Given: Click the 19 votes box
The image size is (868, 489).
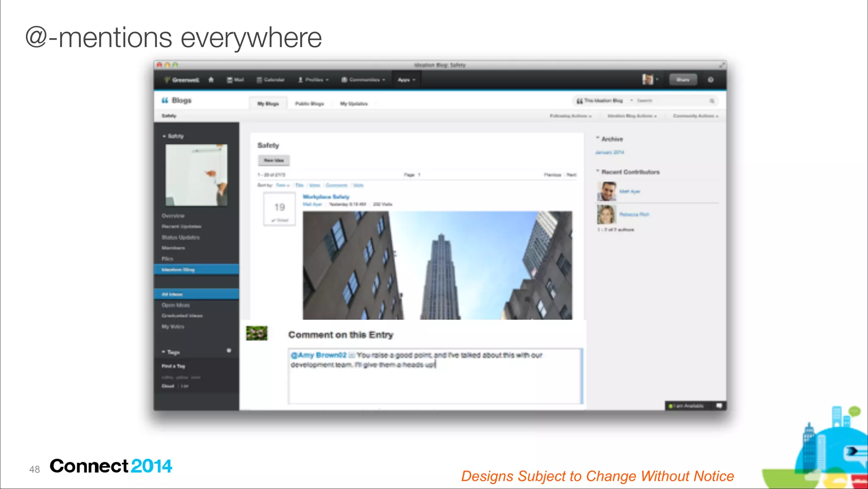Looking at the screenshot, I should (x=279, y=209).
